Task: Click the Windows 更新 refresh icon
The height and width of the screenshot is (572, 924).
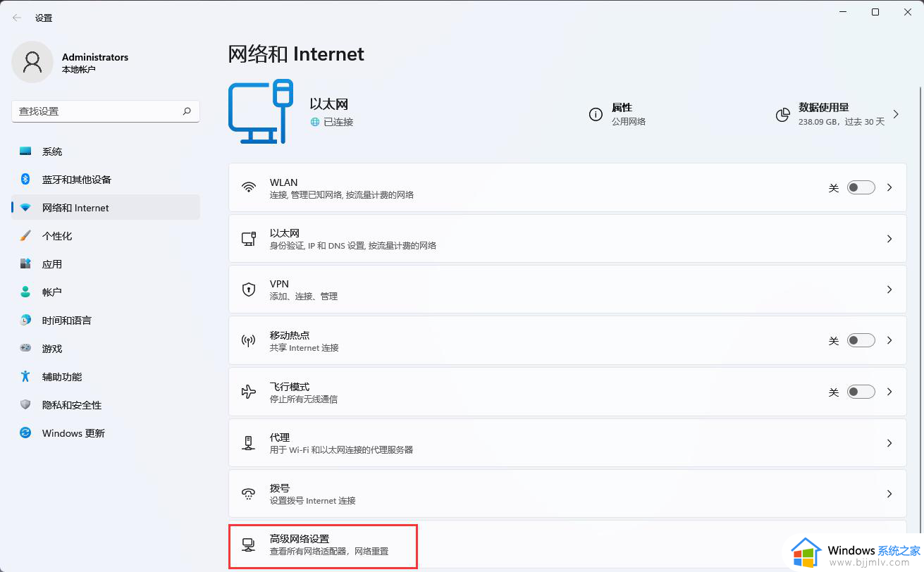Action: coord(25,433)
